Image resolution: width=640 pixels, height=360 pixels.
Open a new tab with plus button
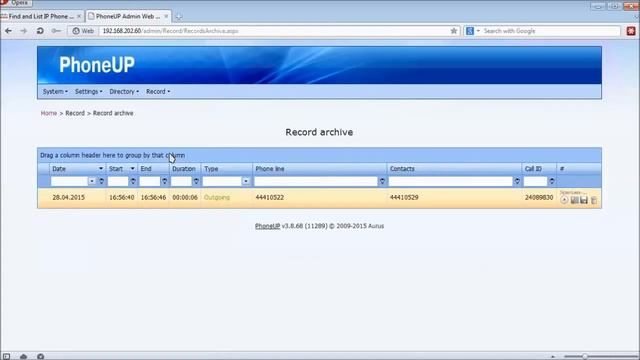179,16
